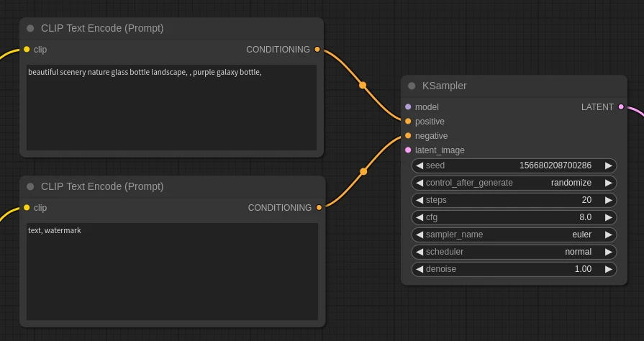Click the midpoint dot on the positive link
The image size is (644, 341).
363,85
